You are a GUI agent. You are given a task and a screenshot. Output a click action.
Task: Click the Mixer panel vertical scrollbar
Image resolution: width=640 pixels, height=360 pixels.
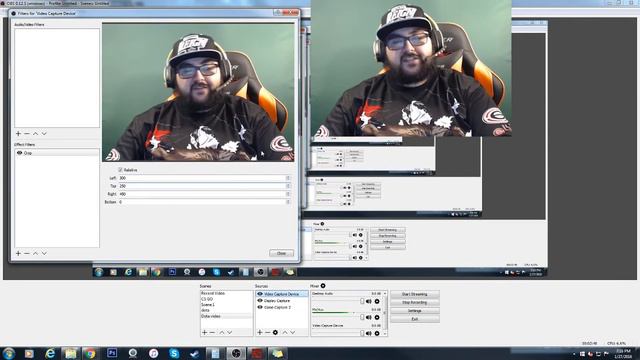pyautogui.click(x=385, y=313)
